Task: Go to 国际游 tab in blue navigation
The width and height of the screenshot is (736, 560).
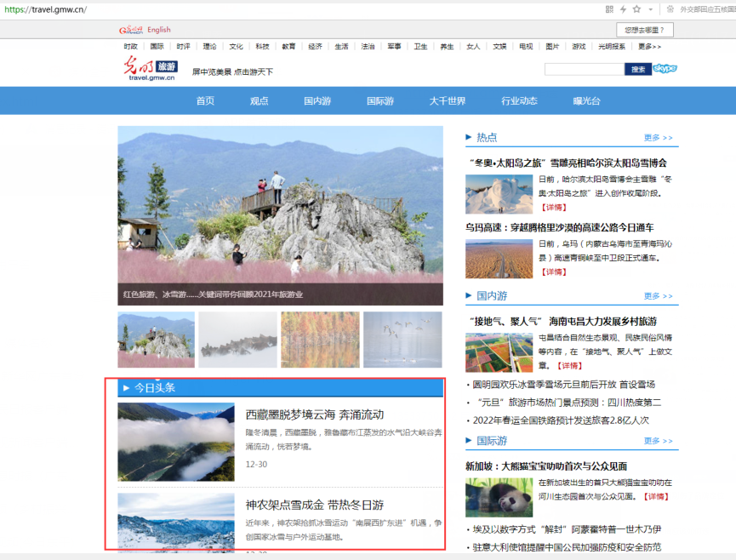Action: click(380, 101)
